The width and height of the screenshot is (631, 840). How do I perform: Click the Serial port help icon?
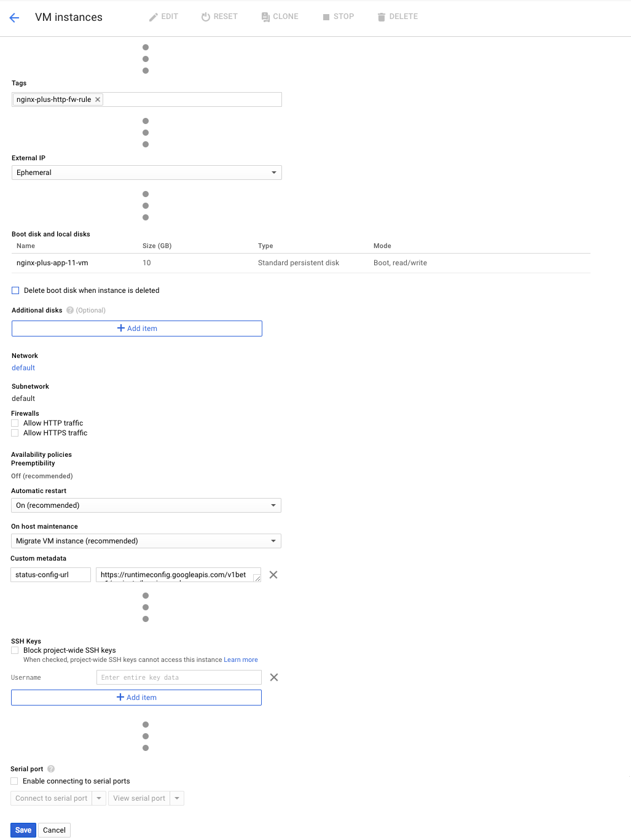51,769
